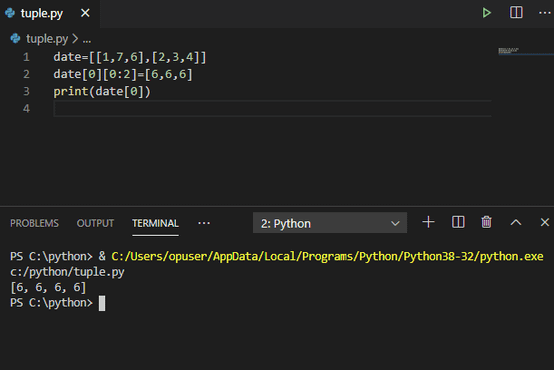Open the '2: Python' terminal selector dropdown

330,223
